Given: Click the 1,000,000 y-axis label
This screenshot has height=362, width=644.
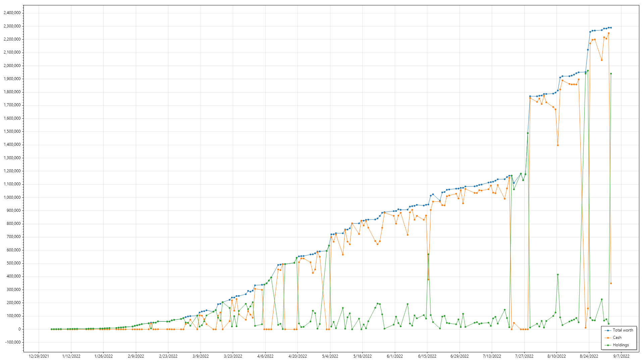Looking at the screenshot, I should tap(12, 197).
